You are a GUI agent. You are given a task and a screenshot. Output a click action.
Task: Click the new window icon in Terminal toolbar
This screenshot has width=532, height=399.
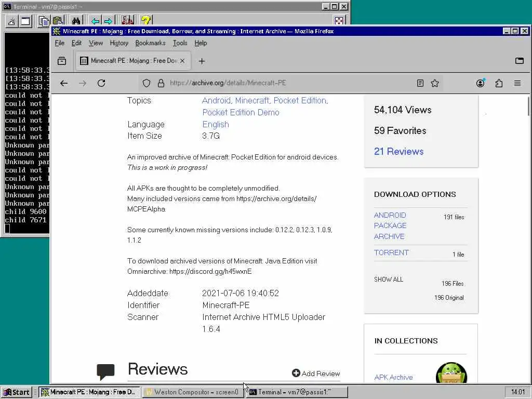(x=25, y=21)
